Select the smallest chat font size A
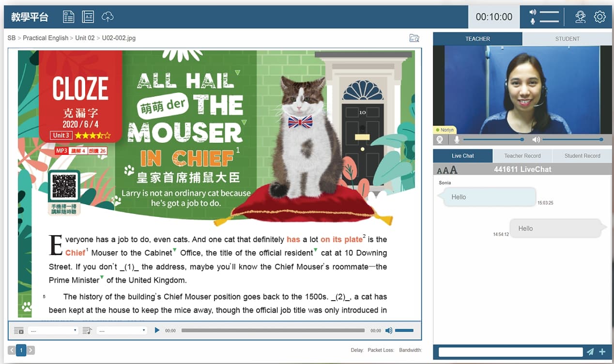This screenshot has width=614, height=364. click(439, 171)
